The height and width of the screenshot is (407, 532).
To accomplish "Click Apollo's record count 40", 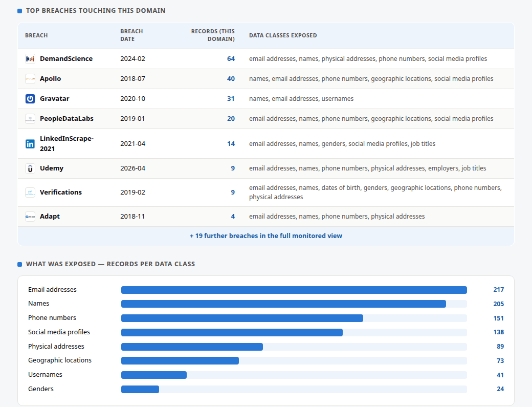I will coord(231,79).
